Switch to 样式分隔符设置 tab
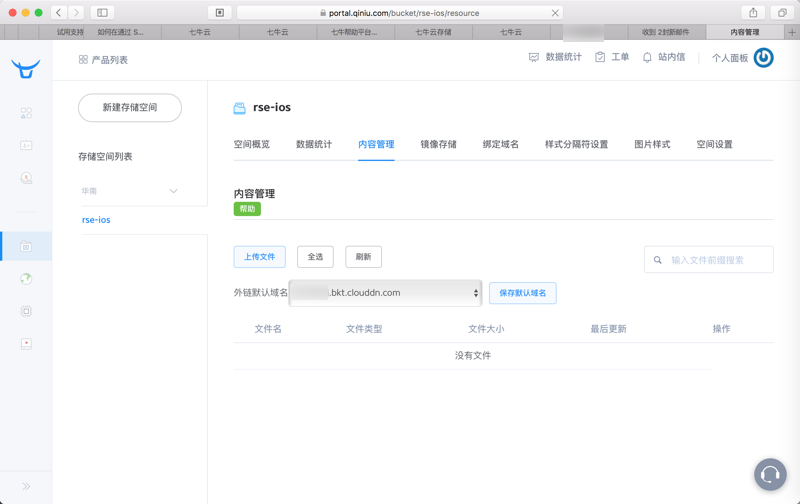 [x=577, y=144]
